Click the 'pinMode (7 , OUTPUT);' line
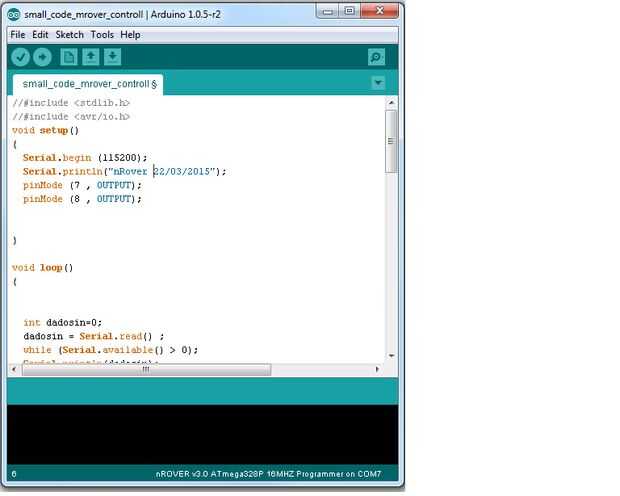Viewport: 620px width, 496px height. click(82, 185)
